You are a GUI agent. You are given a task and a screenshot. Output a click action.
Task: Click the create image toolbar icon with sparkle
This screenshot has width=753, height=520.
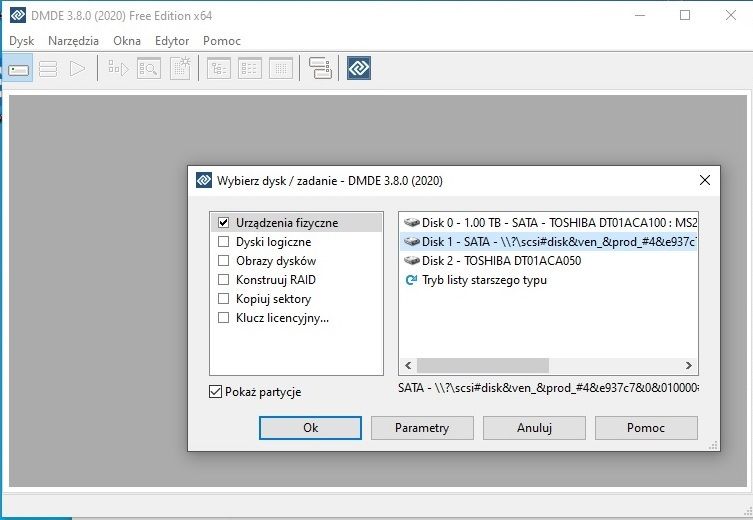[x=180, y=69]
